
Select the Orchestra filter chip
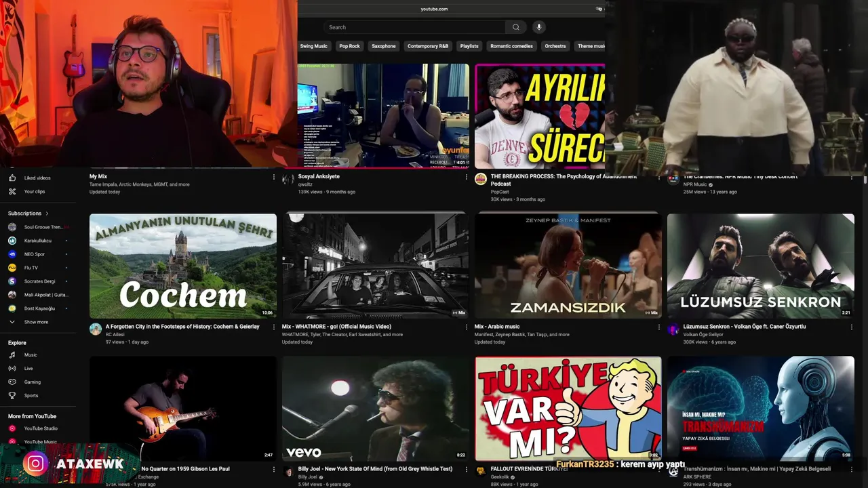(555, 46)
